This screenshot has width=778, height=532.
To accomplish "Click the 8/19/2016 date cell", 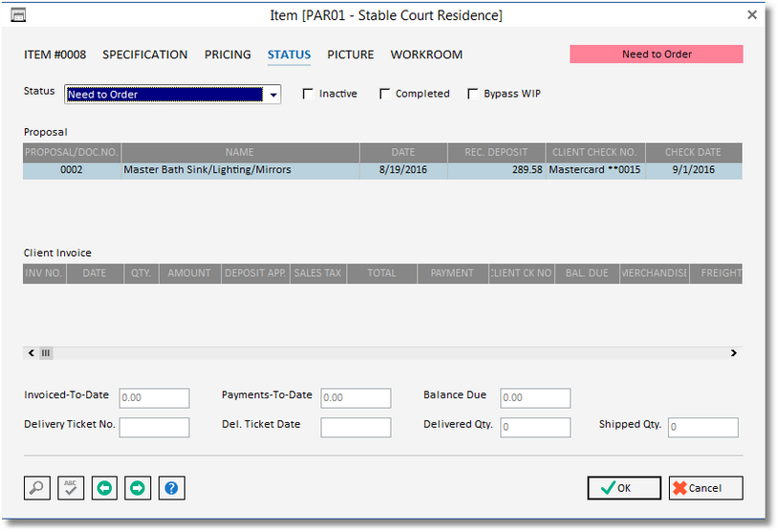I will pyautogui.click(x=403, y=170).
